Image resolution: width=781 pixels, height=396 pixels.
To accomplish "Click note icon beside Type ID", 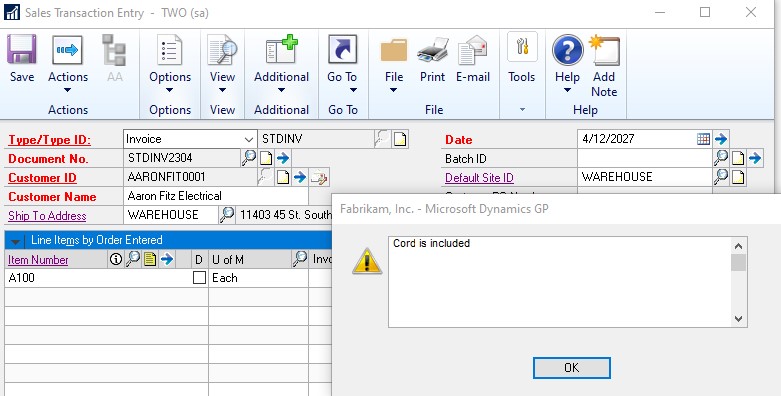I will pos(400,139).
